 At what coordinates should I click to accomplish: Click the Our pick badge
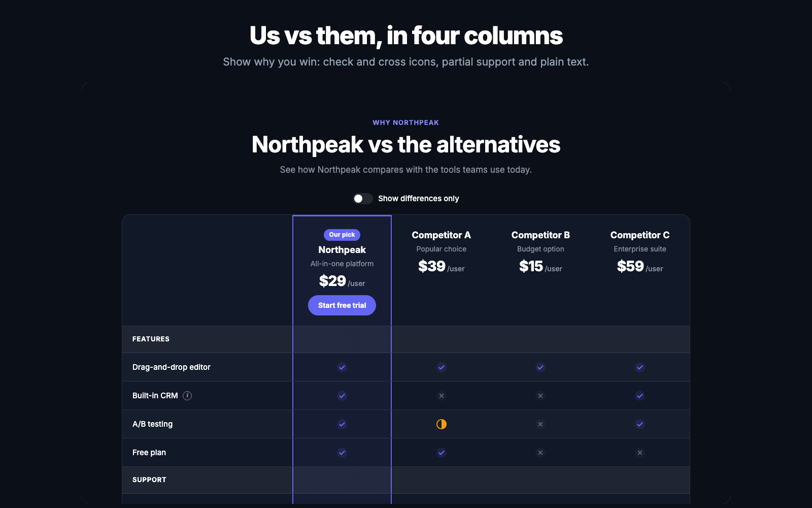point(342,235)
